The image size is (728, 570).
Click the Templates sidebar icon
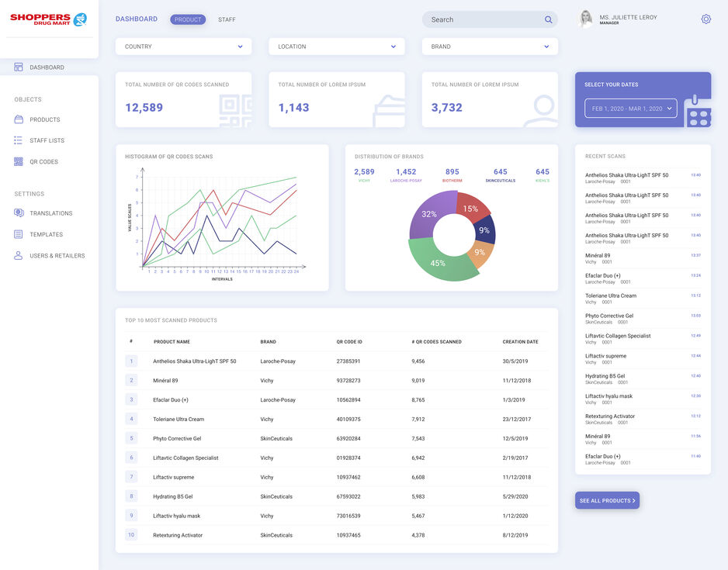[19, 234]
